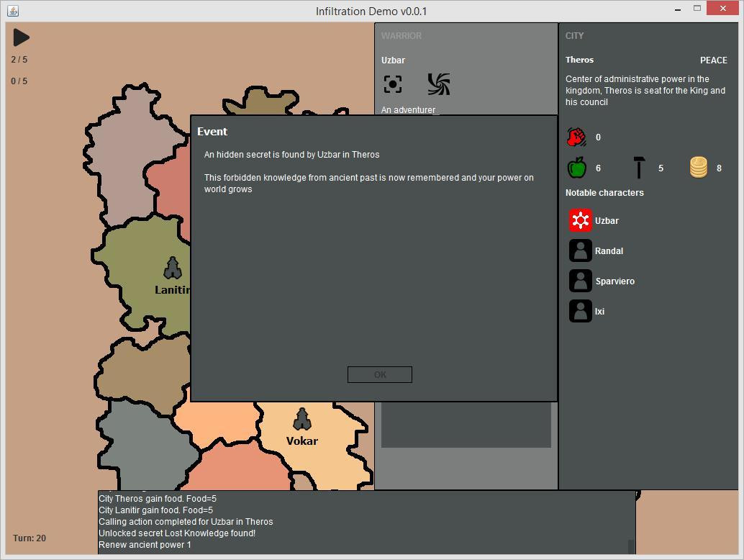Image resolution: width=744 pixels, height=560 pixels.
Task: Click the Sparviero name in the list
Action: (615, 281)
